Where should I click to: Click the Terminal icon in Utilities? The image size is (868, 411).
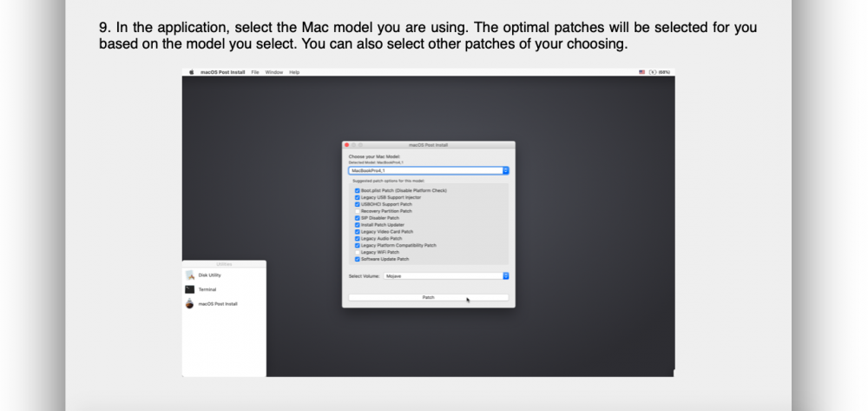(x=190, y=289)
